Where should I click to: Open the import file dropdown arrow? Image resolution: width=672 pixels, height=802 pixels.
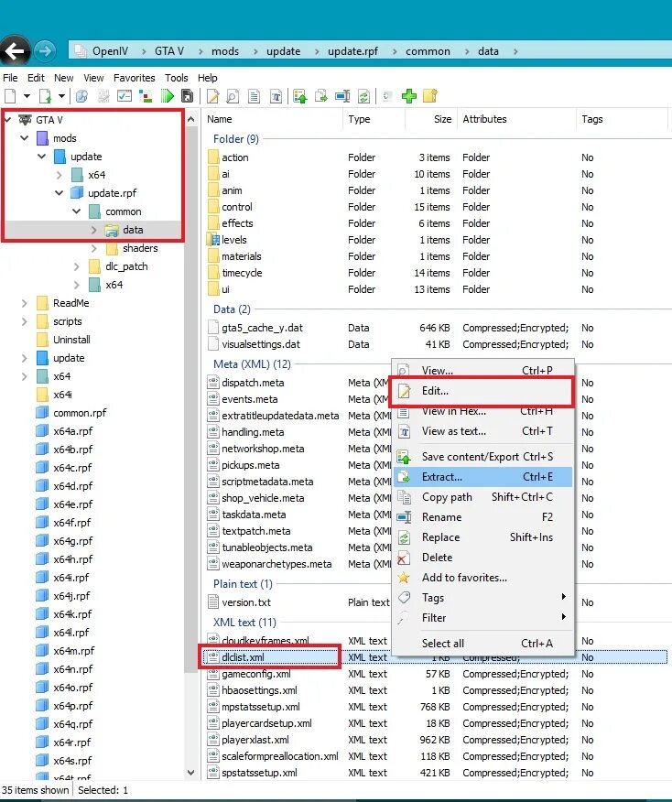(x=61, y=95)
